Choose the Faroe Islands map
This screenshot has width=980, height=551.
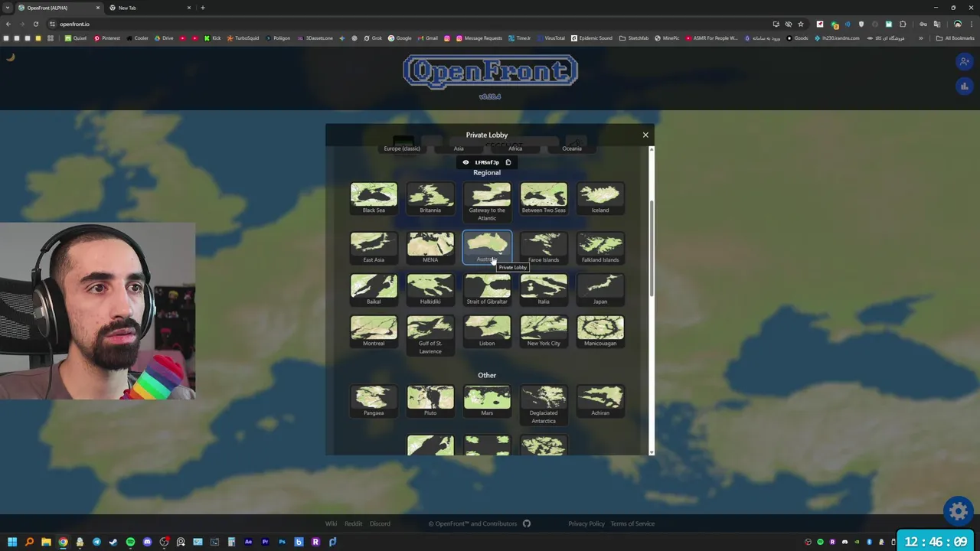[544, 248]
